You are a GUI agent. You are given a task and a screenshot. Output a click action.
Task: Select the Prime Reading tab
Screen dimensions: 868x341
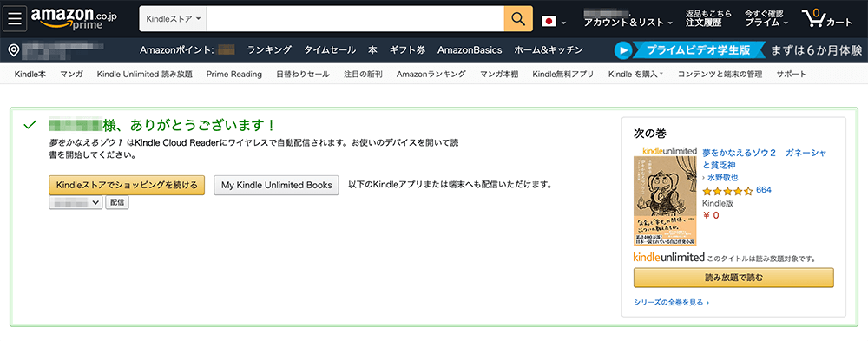234,74
